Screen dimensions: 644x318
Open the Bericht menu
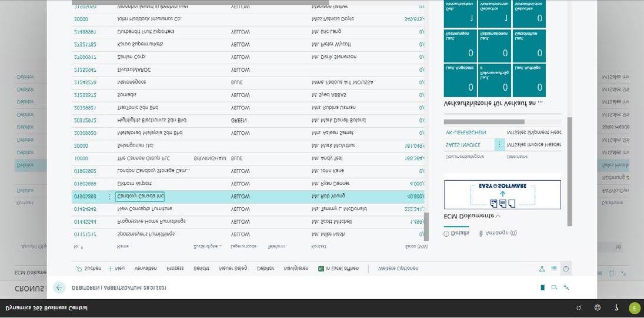click(x=202, y=268)
